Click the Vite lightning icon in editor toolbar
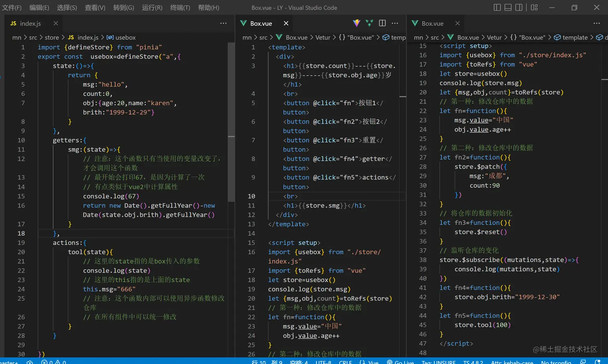The height and width of the screenshot is (364, 608). click(x=356, y=23)
